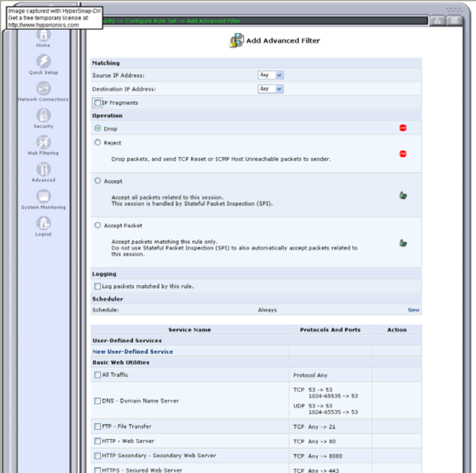Click New User-Defined Service link
476x473 pixels.
click(132, 351)
